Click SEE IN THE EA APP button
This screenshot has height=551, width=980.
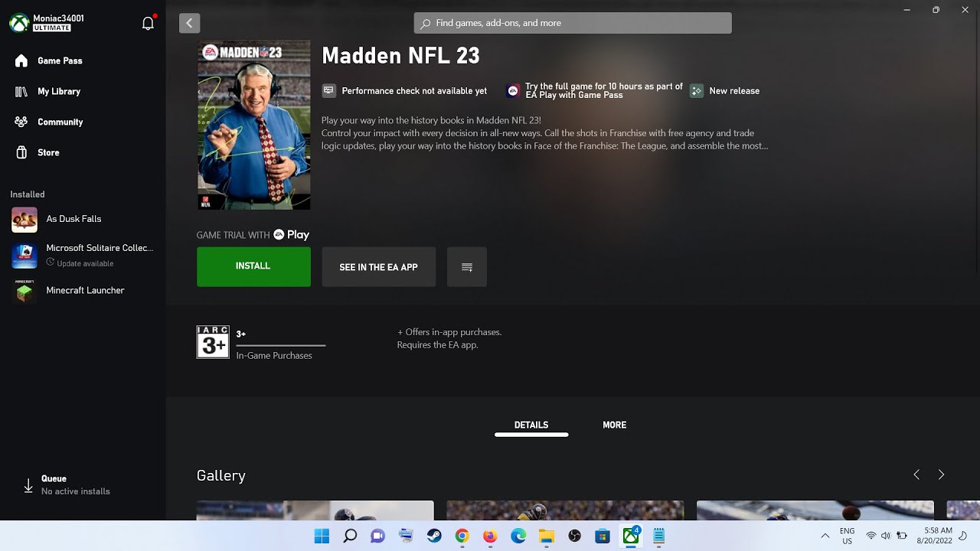coord(379,267)
